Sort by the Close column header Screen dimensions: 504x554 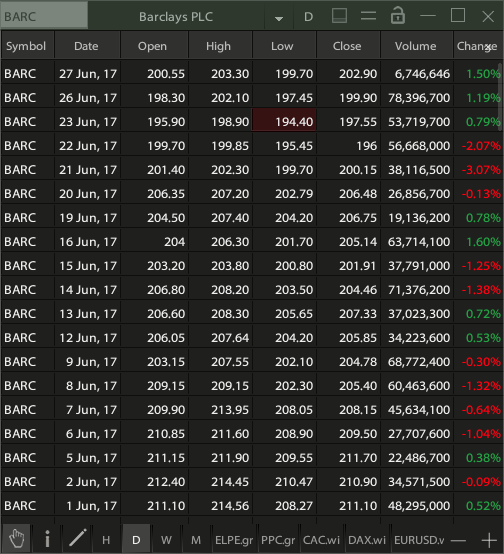pos(347,46)
